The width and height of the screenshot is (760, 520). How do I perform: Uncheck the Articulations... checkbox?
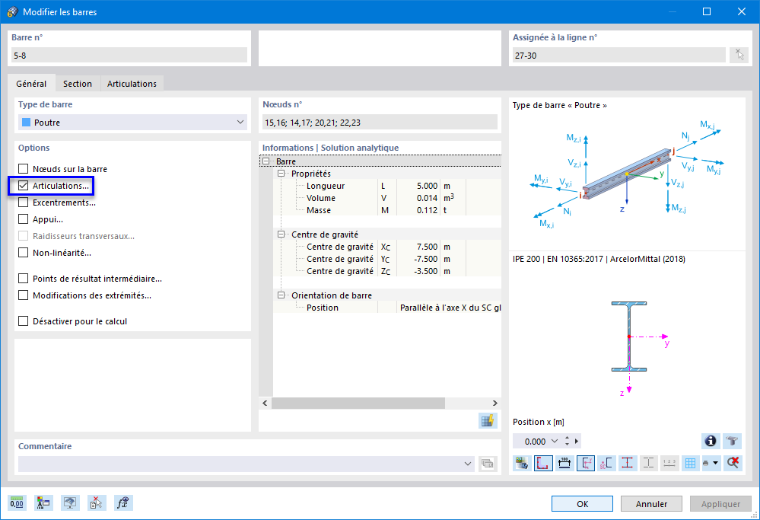pyautogui.click(x=23, y=186)
